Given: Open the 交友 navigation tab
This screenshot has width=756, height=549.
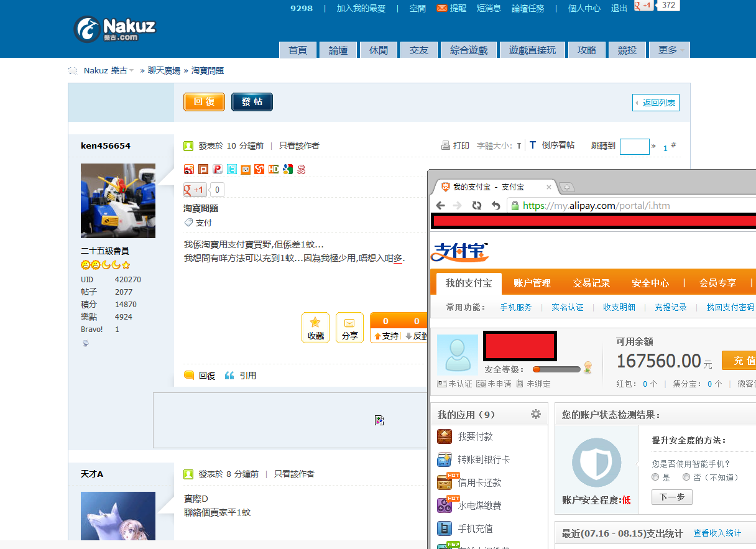Looking at the screenshot, I should tap(419, 50).
